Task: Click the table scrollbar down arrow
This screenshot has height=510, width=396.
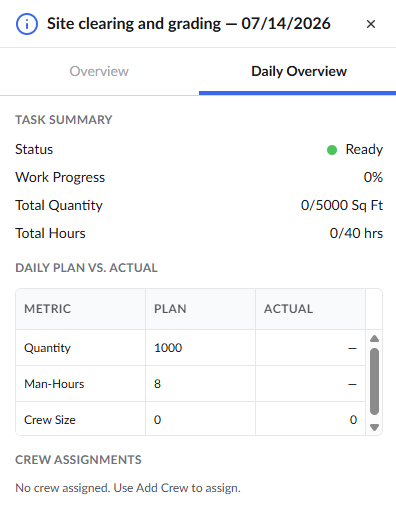Action: [374, 427]
